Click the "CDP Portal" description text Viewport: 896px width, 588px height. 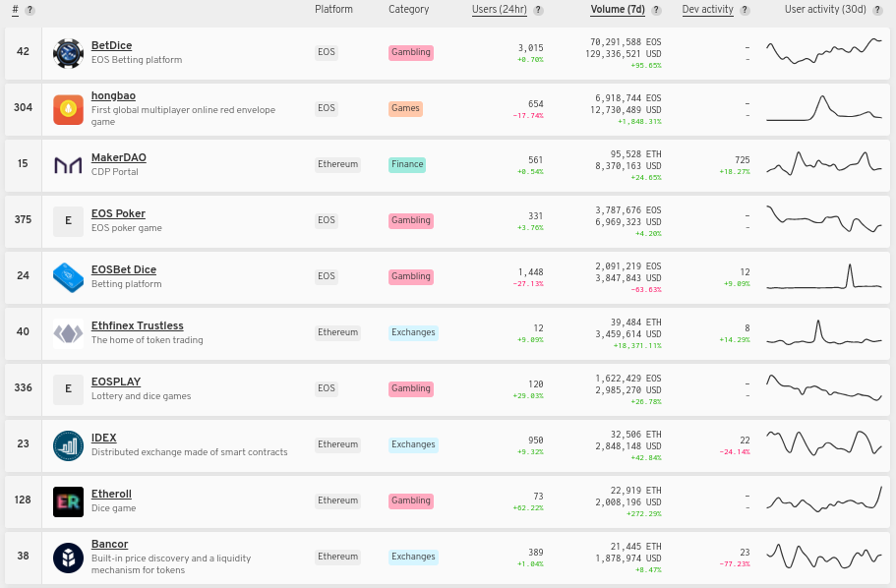pyautogui.click(x=115, y=172)
